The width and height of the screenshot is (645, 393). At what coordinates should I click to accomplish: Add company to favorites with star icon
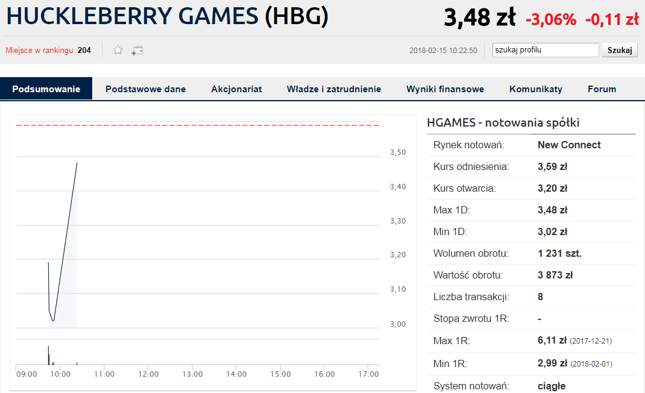pyautogui.click(x=118, y=50)
